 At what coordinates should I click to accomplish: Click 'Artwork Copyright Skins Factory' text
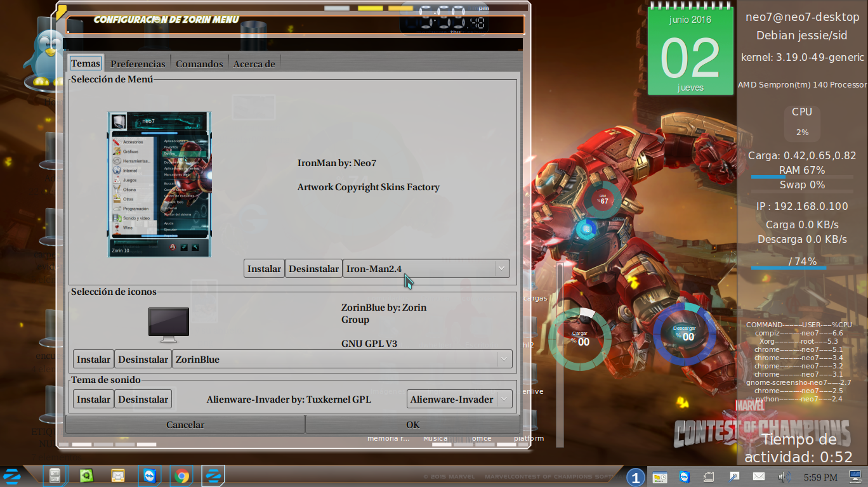[369, 187]
